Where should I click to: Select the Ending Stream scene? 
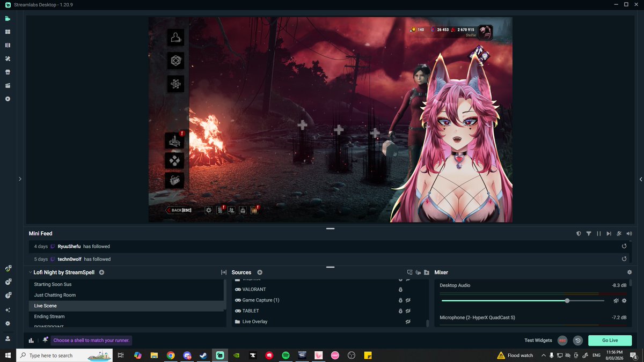tap(127, 316)
